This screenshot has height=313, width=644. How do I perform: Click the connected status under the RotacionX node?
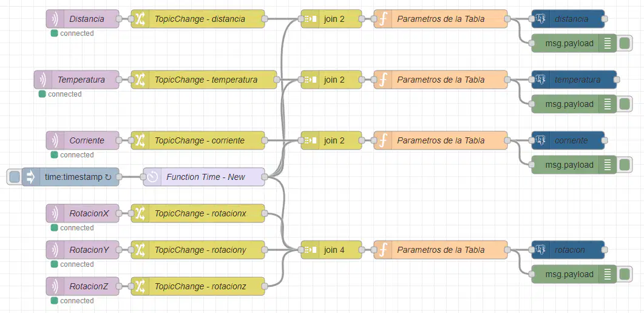(72, 228)
